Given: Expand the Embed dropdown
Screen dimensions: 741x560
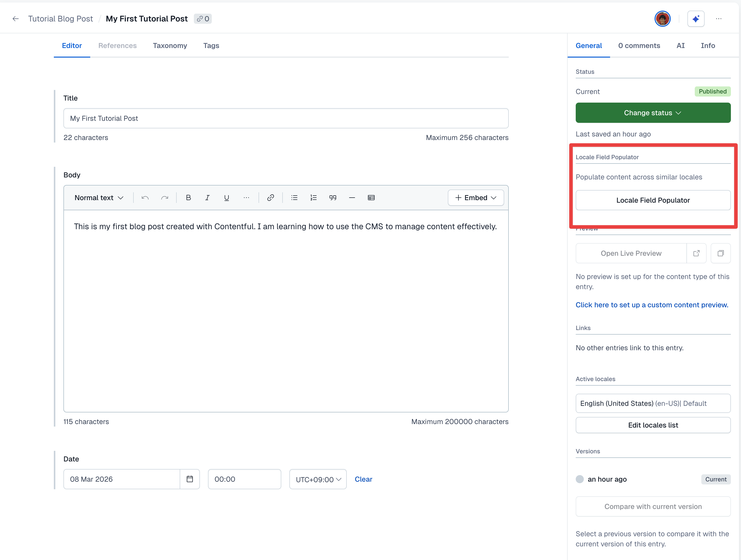Looking at the screenshot, I should click(476, 198).
